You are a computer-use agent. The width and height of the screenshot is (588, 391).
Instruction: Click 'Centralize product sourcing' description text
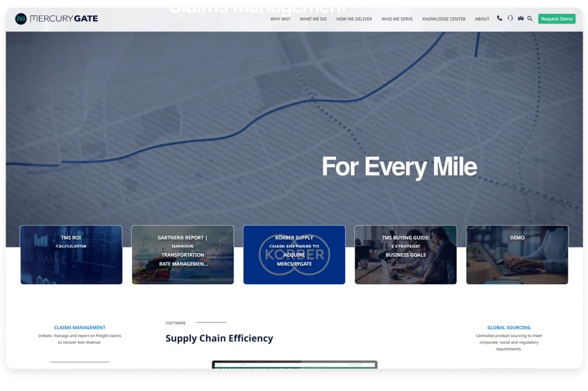(x=509, y=342)
